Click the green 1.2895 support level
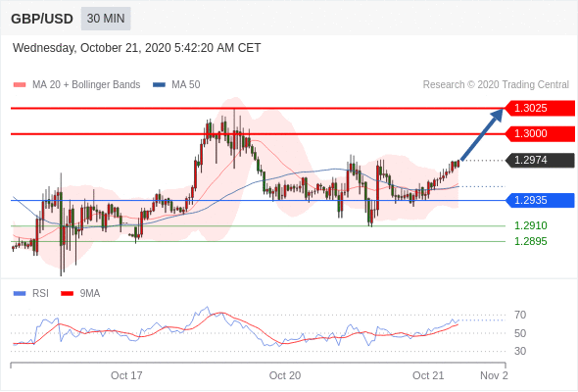This screenshot has width=578, height=392. pyautogui.click(x=530, y=241)
